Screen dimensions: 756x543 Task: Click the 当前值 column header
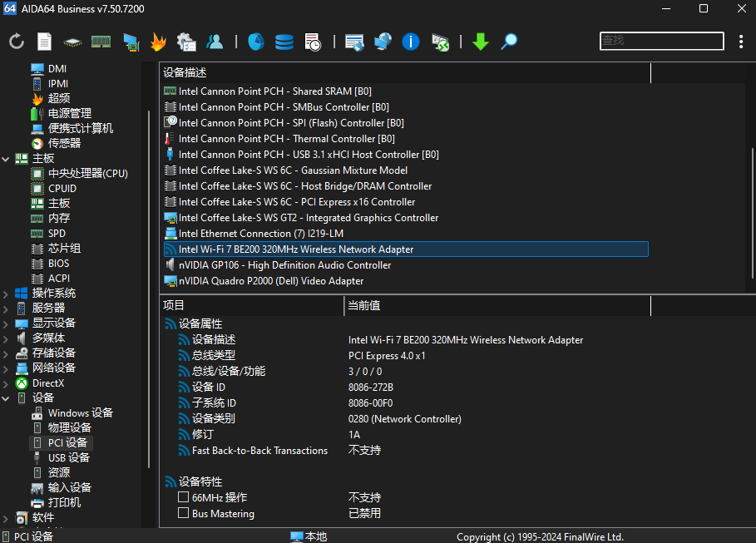[x=497, y=305]
